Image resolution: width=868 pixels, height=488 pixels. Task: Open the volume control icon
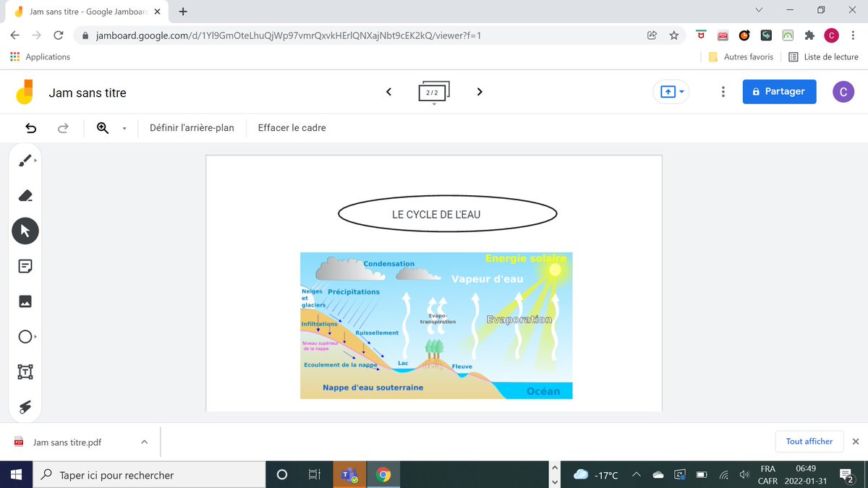pos(744,475)
